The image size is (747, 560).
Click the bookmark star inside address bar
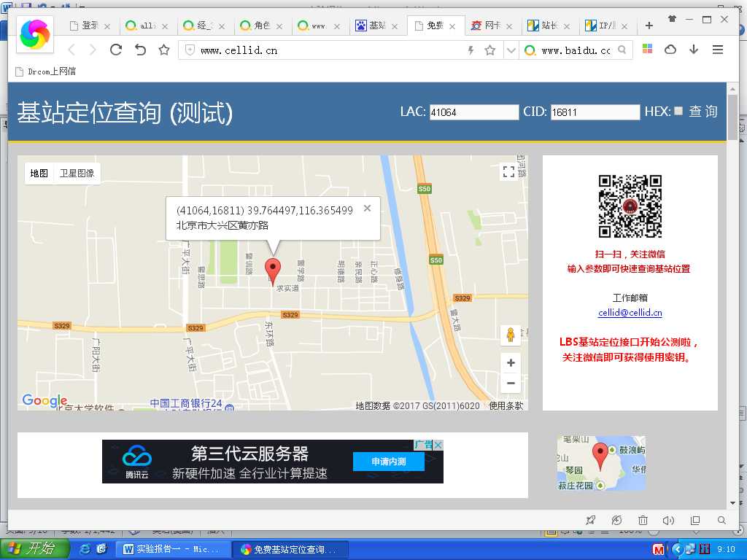489,50
